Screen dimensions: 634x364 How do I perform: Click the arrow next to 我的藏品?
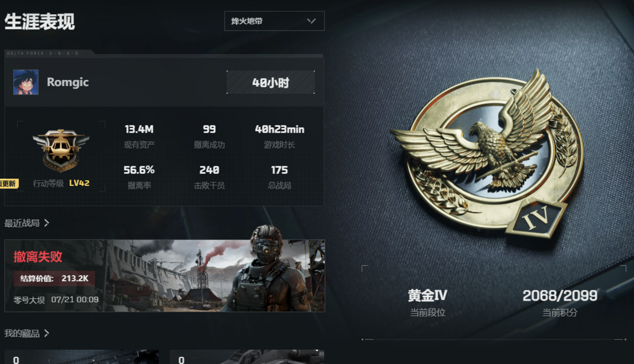[46, 333]
